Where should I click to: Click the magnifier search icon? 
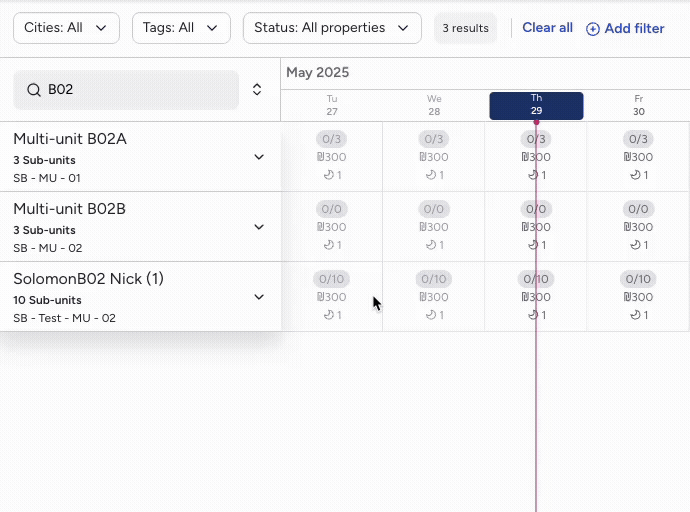pos(34,90)
